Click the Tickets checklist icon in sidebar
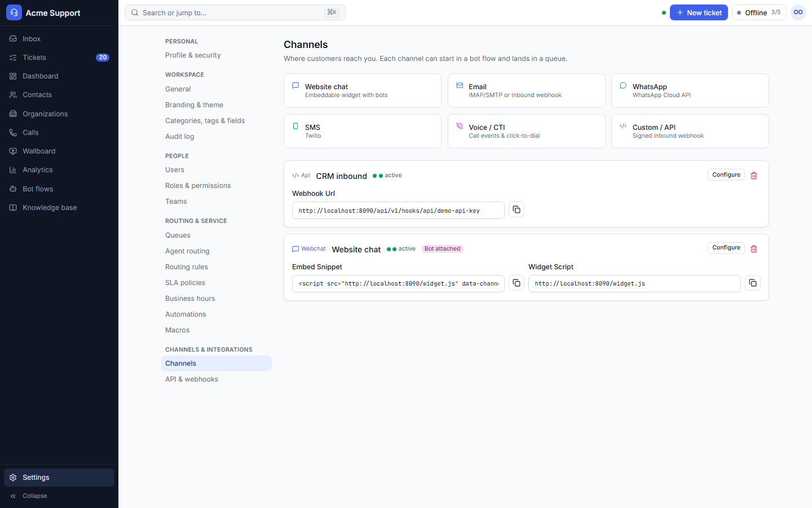This screenshot has height=508, width=812. click(13, 58)
